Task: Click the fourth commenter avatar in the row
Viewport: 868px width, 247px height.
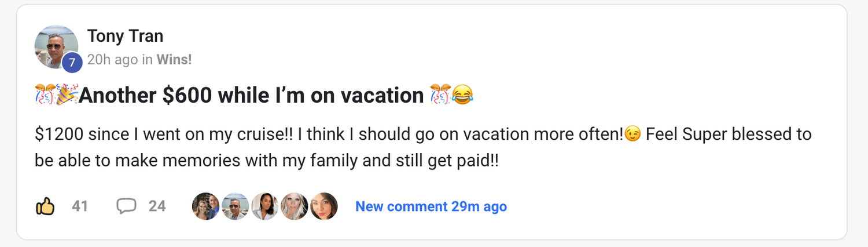Action: pyautogui.click(x=295, y=206)
